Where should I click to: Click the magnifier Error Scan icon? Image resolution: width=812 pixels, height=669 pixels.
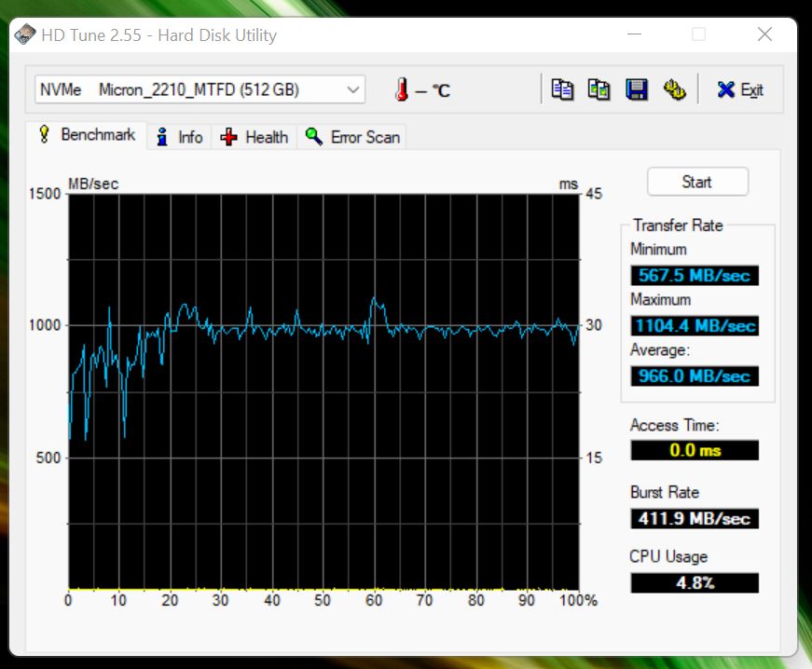tap(313, 136)
